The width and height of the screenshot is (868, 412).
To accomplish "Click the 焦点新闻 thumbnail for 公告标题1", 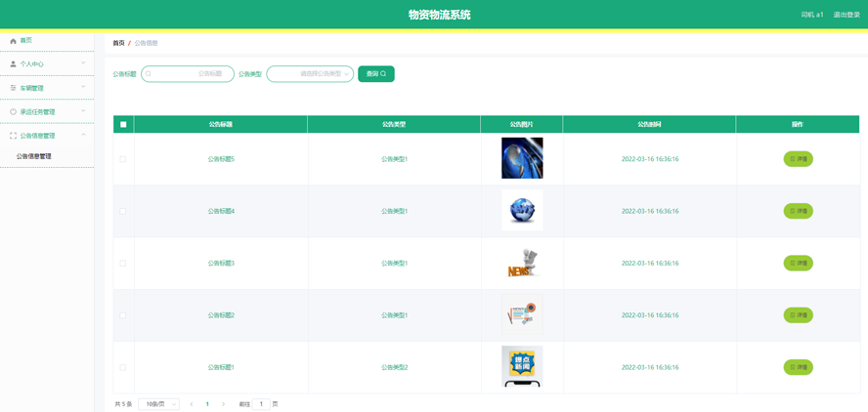I will pyautogui.click(x=522, y=366).
